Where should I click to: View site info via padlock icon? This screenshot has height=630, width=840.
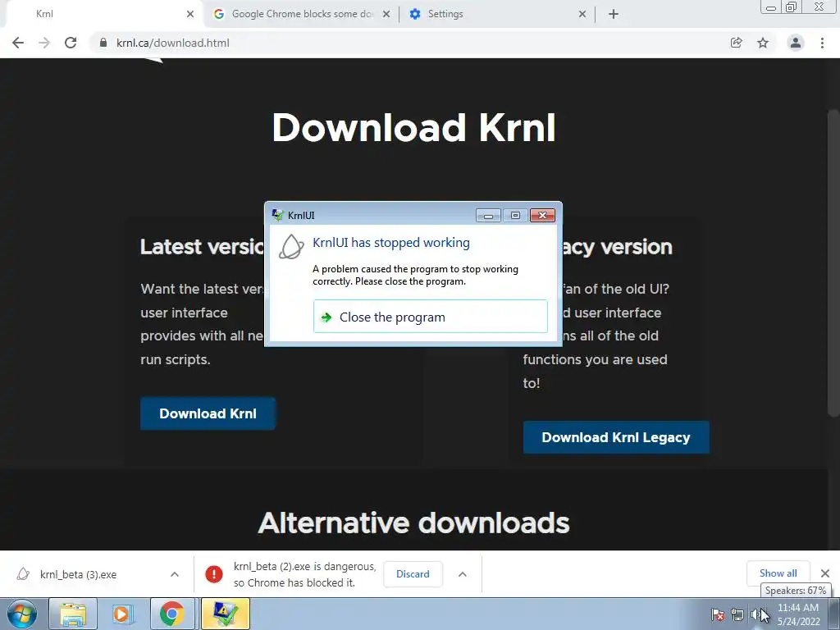(x=103, y=43)
